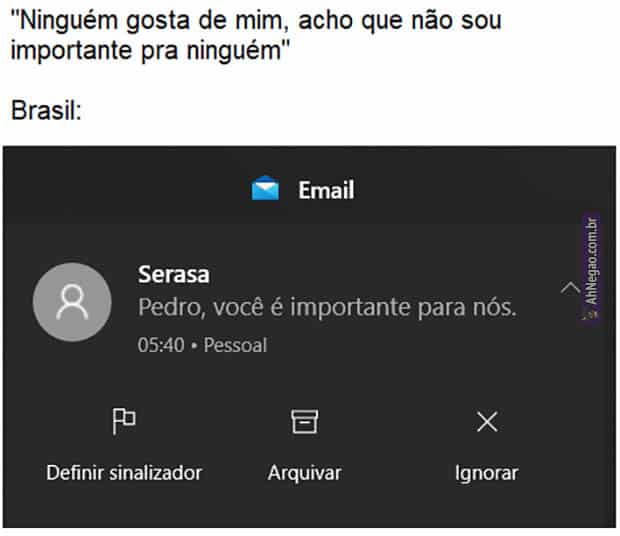Click the blue Email envelope icon
Viewport: 620px width, 536px height.
265,188
